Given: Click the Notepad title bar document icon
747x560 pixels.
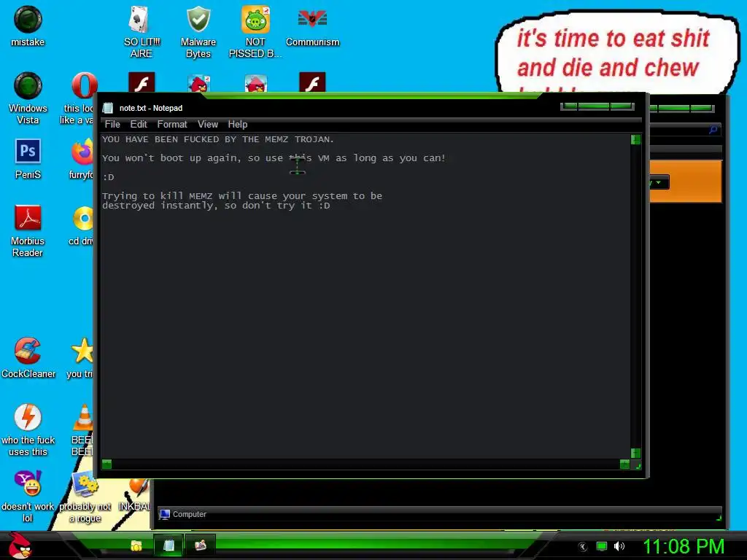Looking at the screenshot, I should [108, 108].
